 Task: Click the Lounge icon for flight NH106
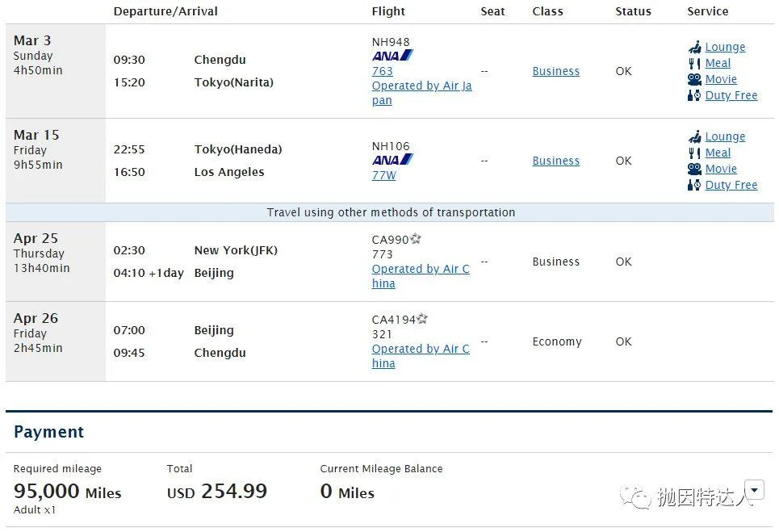coord(693,136)
